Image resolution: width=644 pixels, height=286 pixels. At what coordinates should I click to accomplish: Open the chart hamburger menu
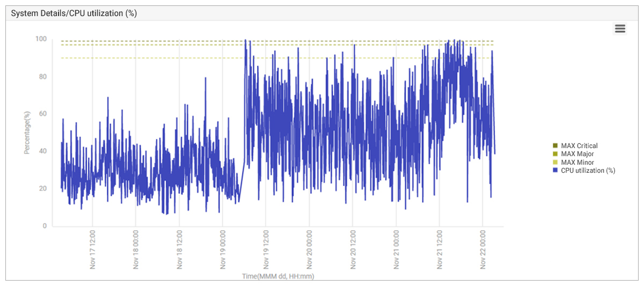tap(620, 28)
